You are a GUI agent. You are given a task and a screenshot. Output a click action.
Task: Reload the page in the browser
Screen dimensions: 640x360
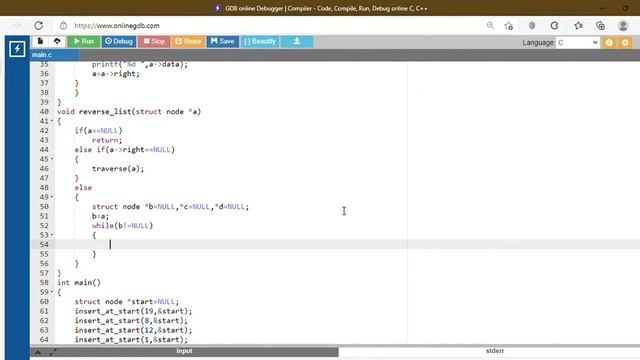(38, 25)
